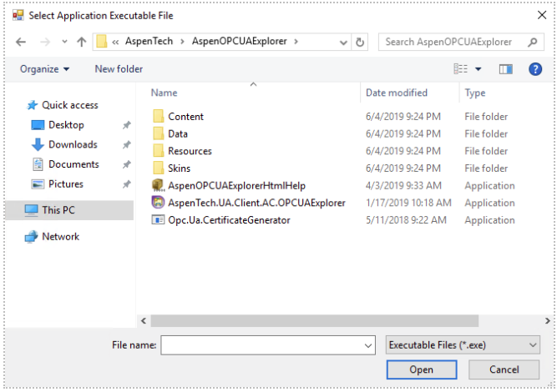This screenshot has width=557, height=392.
Task: Open recent locations dropdown arrow
Action: 64,42
